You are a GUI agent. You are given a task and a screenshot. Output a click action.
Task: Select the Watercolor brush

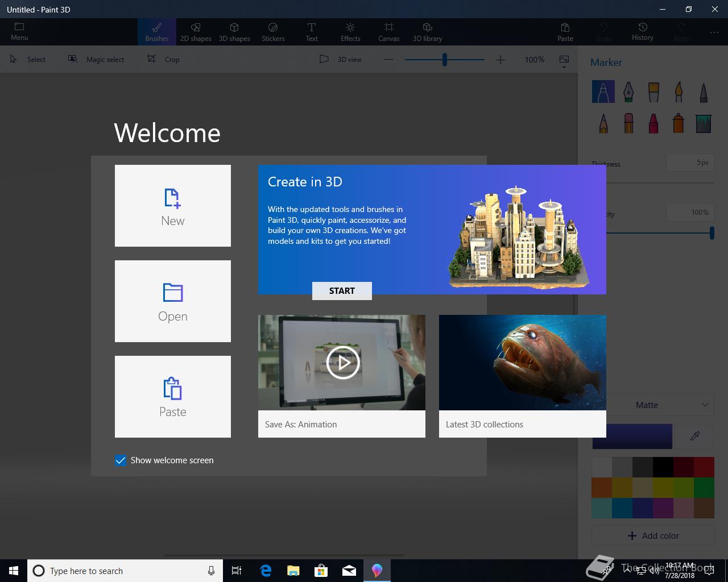pyautogui.click(x=679, y=92)
